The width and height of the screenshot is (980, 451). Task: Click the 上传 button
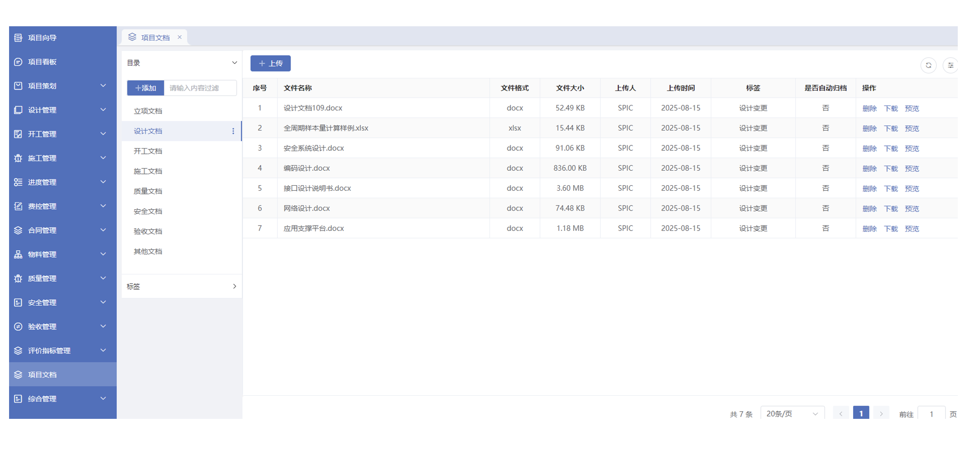coord(270,63)
